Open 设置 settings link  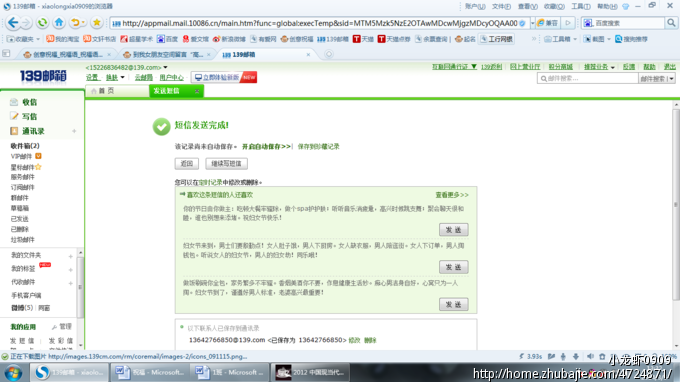click(x=92, y=78)
